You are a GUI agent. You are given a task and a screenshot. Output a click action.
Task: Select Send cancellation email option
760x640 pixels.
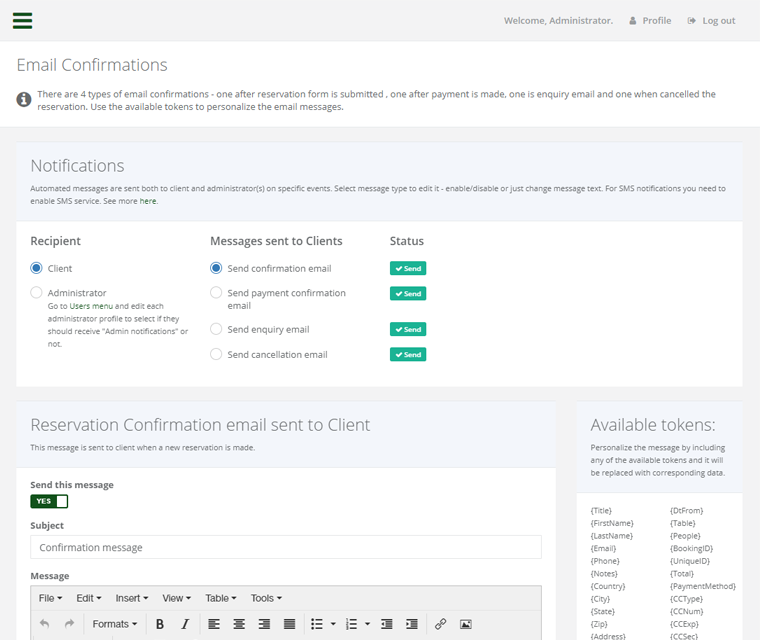point(216,354)
